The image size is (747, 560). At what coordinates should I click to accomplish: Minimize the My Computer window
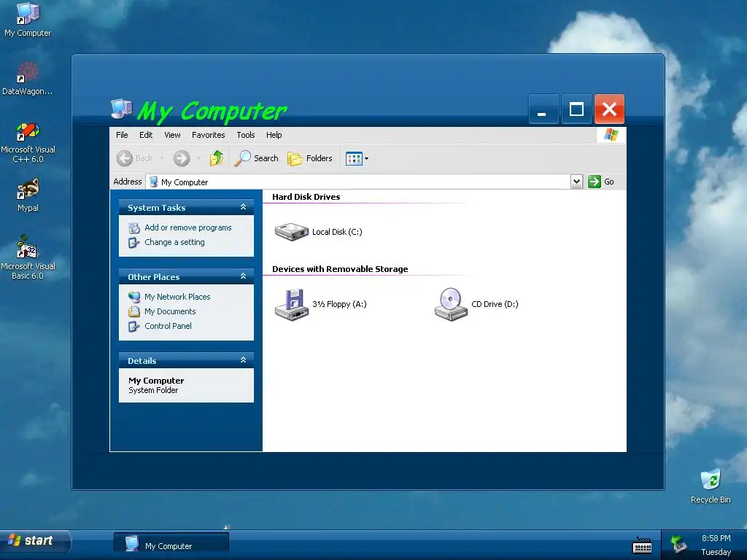point(543,109)
